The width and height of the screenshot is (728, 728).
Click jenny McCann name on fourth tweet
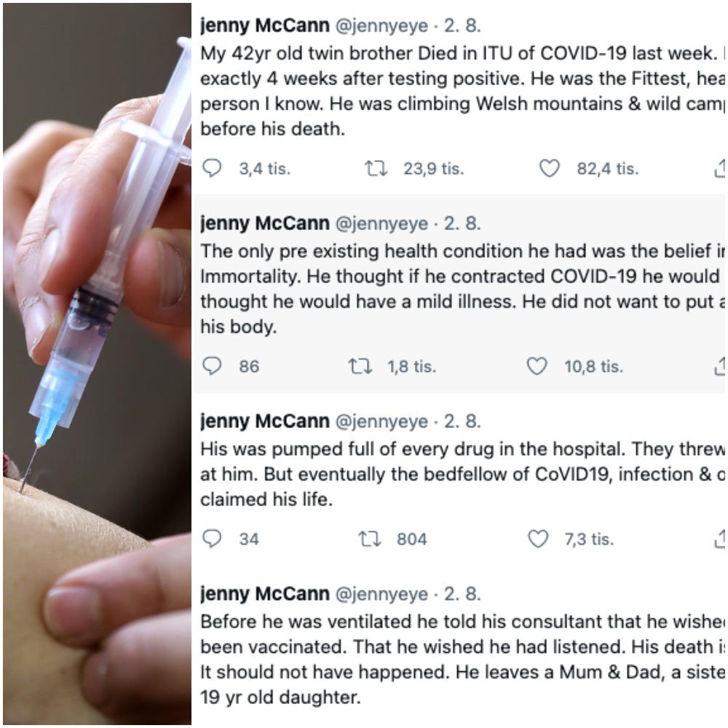(x=264, y=594)
